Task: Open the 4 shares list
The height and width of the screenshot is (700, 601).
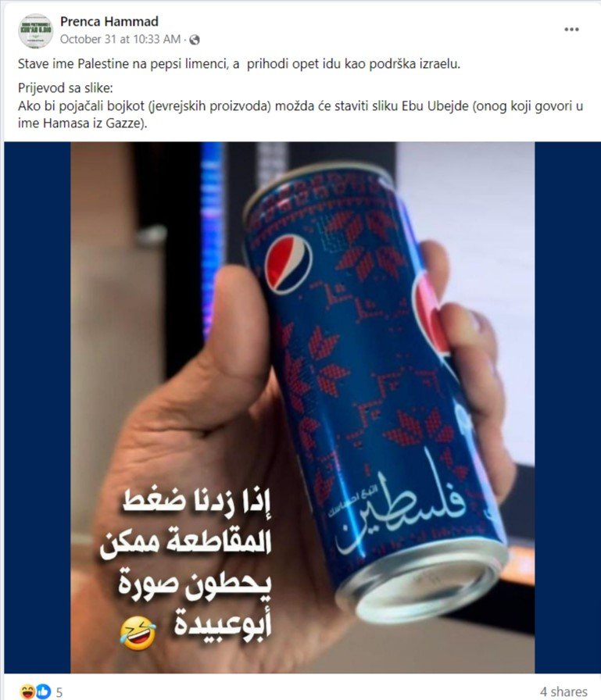Action: click(x=564, y=691)
